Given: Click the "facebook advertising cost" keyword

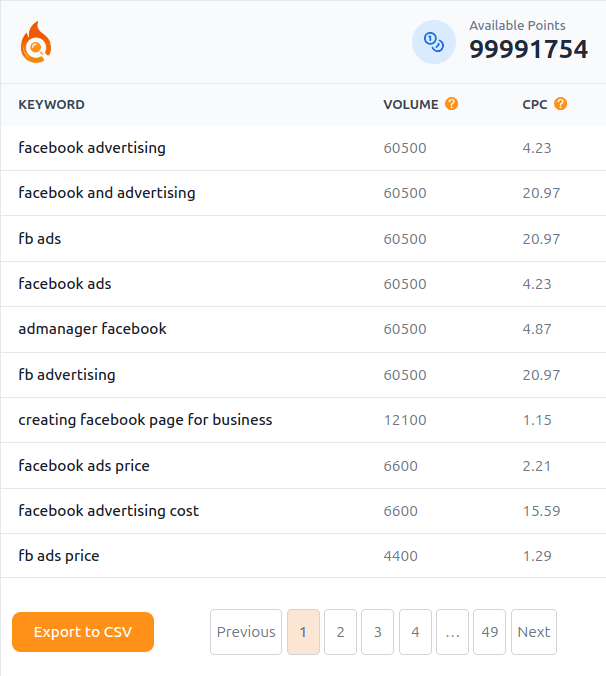Looking at the screenshot, I should point(108,511).
